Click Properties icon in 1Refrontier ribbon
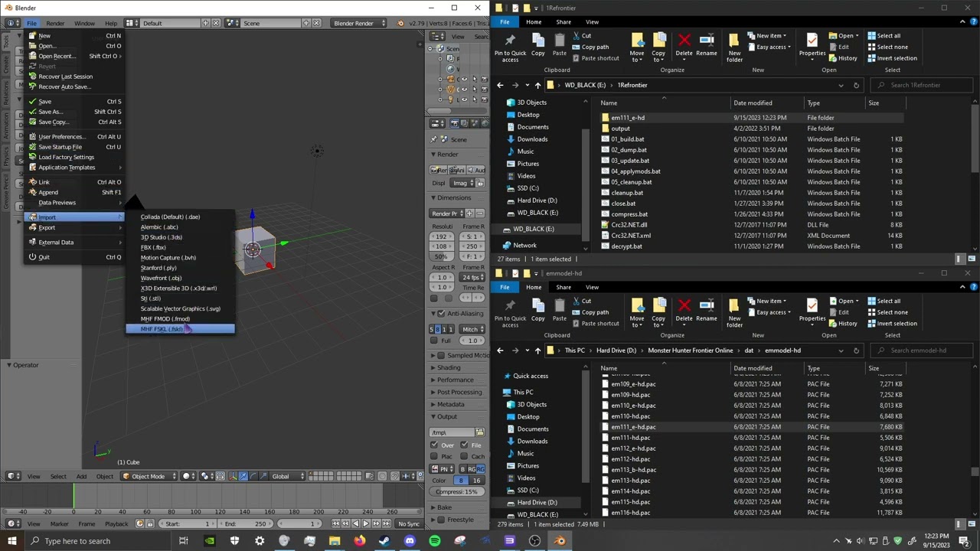This screenshot has height=551, width=980. point(812,45)
